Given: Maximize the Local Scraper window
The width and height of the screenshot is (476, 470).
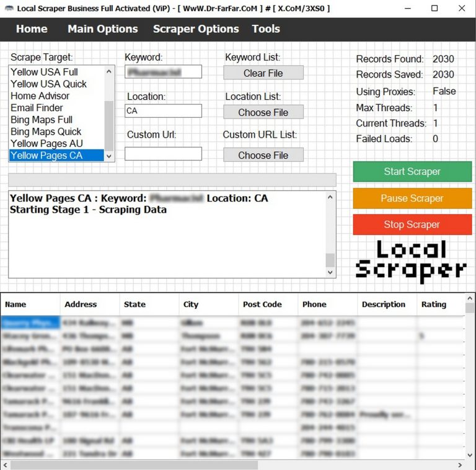Looking at the screenshot, I should click(434, 8).
